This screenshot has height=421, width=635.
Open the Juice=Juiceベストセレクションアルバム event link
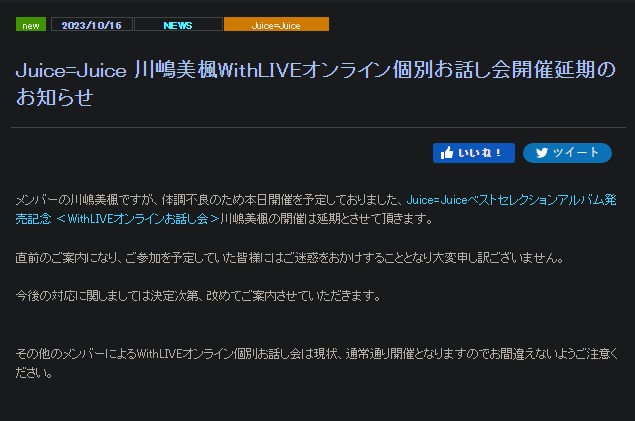tap(316, 209)
